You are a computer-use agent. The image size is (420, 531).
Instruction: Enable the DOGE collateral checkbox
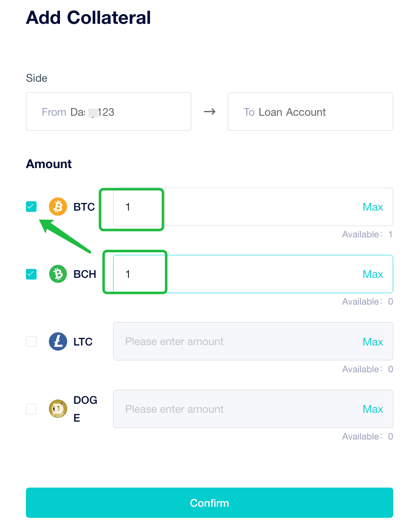pyautogui.click(x=31, y=408)
